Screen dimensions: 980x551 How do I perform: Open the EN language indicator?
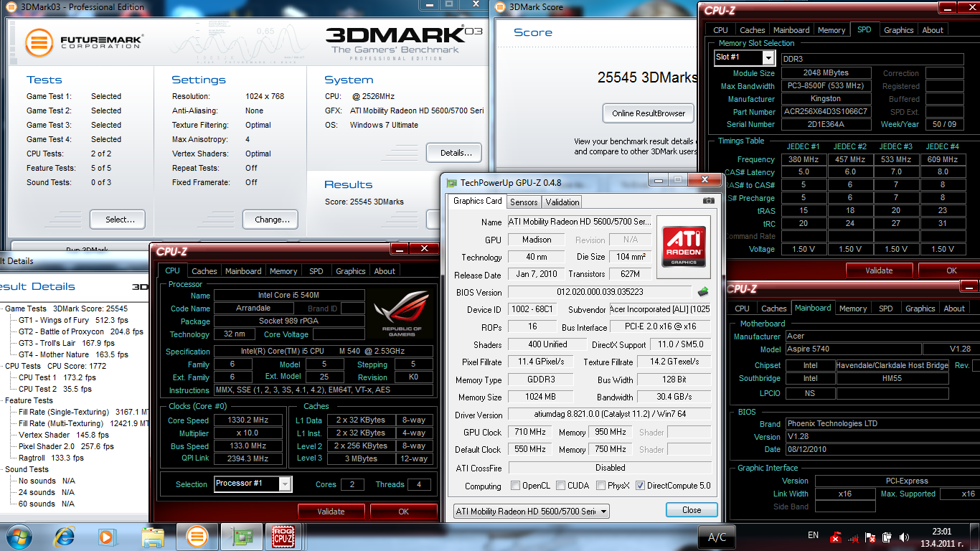click(x=813, y=535)
